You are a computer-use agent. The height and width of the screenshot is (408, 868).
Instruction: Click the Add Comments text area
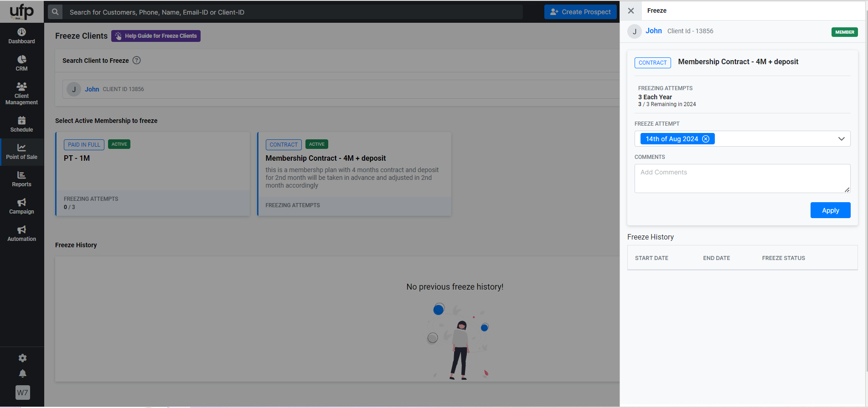pos(742,178)
